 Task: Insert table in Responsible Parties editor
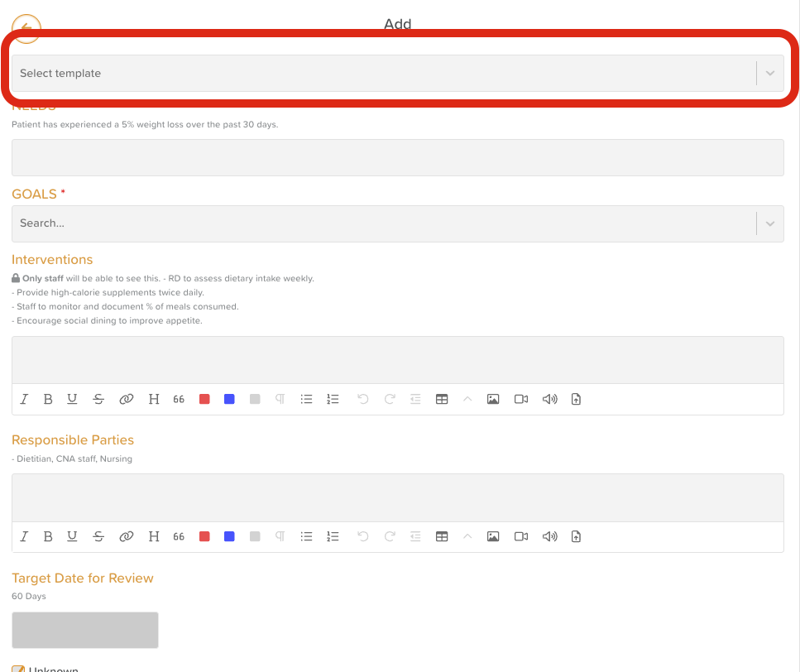coord(442,536)
